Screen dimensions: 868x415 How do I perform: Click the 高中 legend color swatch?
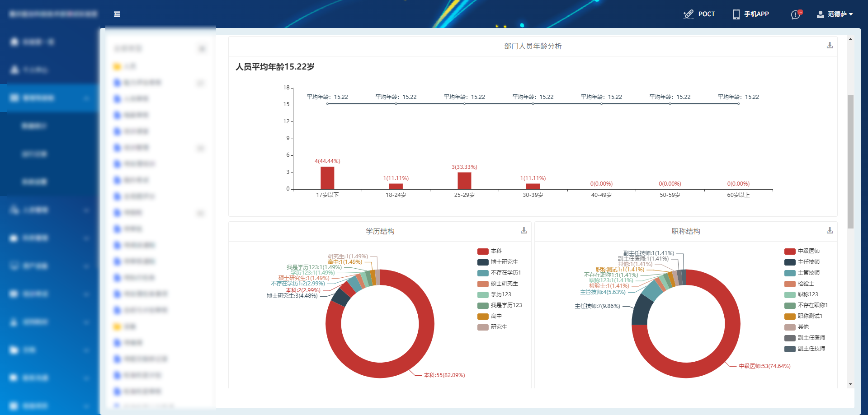pos(483,316)
